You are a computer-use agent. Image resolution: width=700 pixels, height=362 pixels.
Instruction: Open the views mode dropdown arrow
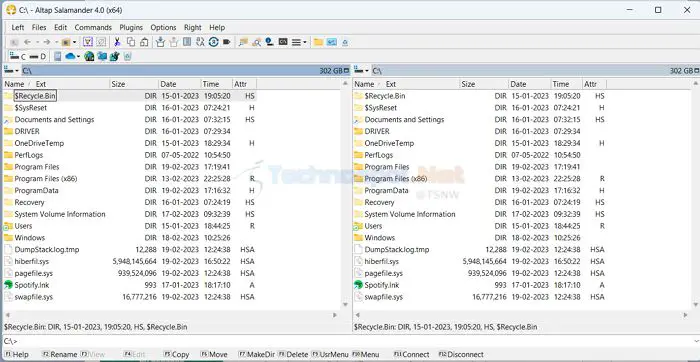(x=305, y=42)
